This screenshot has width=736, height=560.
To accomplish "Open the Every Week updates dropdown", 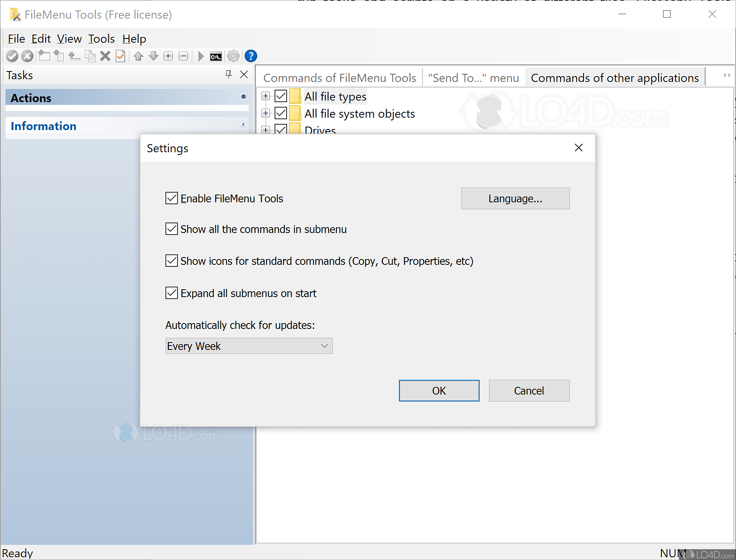I will (x=325, y=346).
